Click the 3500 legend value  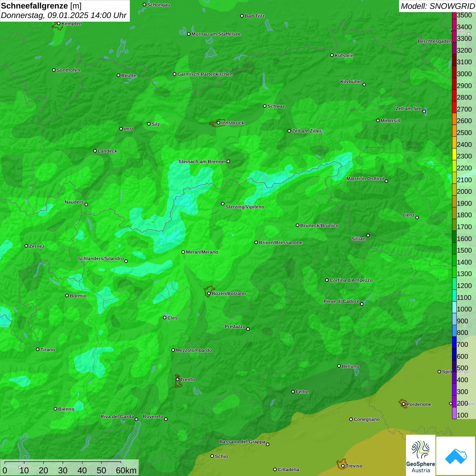tap(464, 15)
